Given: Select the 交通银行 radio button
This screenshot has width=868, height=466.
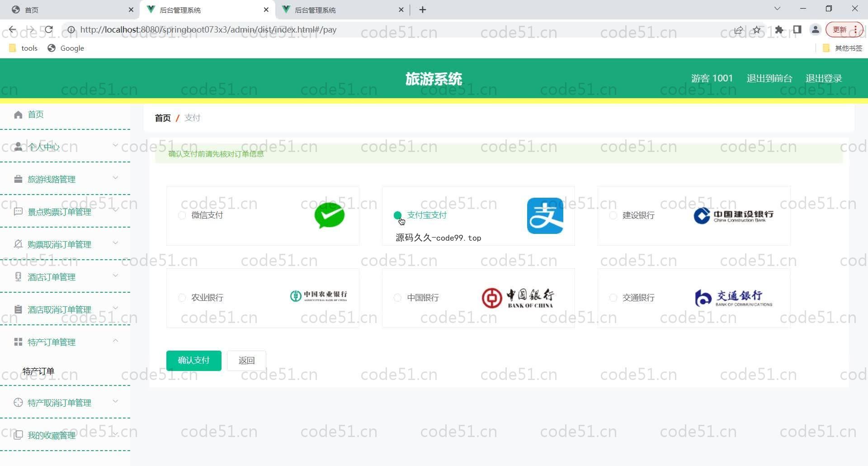Looking at the screenshot, I should 613,298.
